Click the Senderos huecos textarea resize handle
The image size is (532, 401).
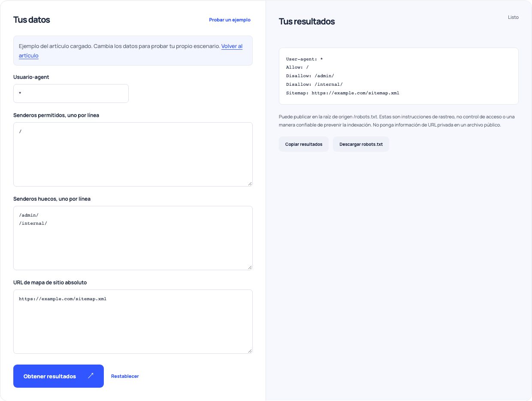click(250, 267)
